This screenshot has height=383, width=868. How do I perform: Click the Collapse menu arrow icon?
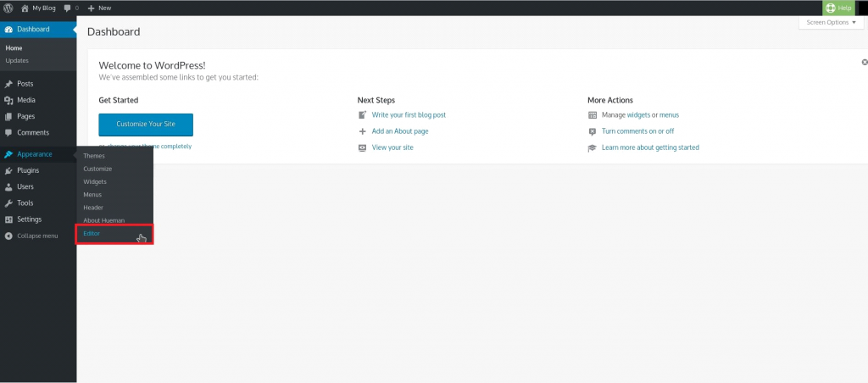8,236
